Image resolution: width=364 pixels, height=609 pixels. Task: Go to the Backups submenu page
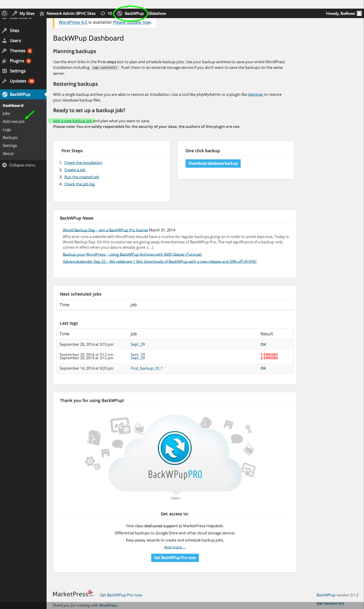(x=10, y=137)
